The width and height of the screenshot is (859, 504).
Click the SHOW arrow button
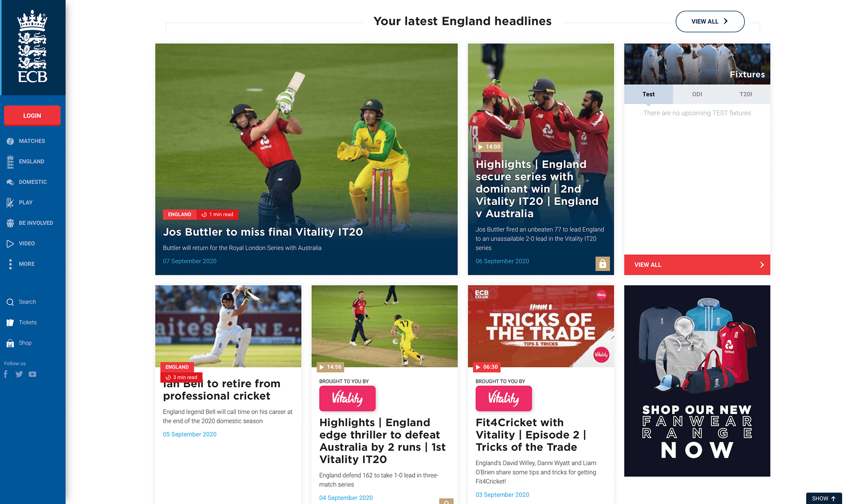coord(824,498)
